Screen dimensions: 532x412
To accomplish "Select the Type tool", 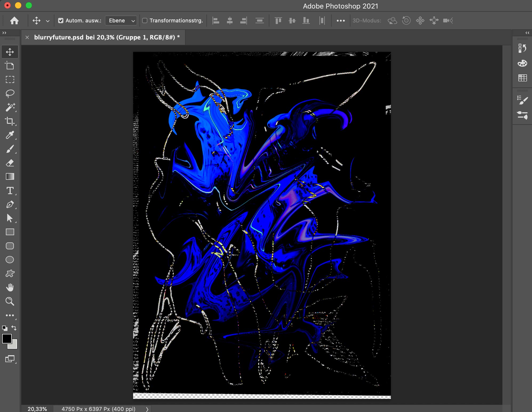I will coord(10,190).
